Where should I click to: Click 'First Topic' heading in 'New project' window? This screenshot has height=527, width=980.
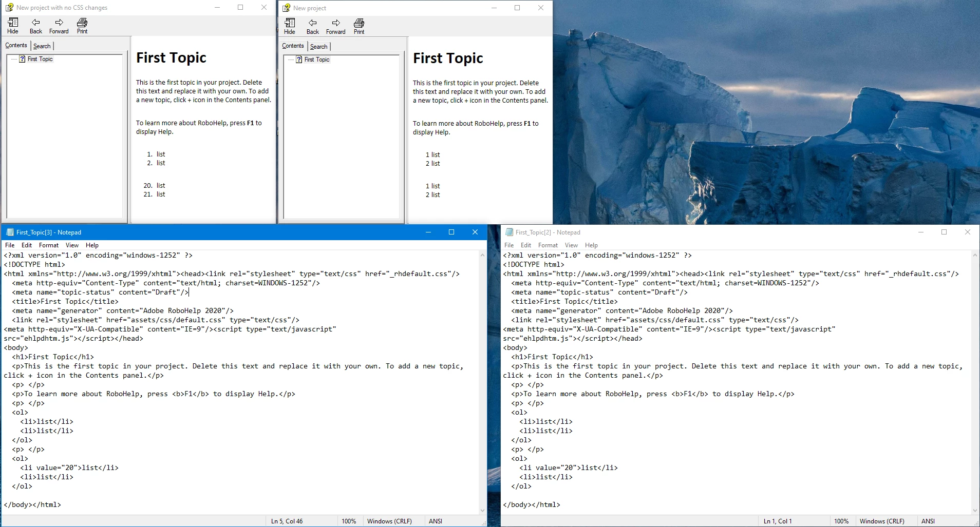click(448, 58)
